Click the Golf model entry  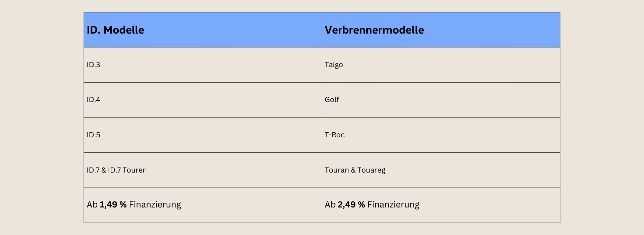[x=332, y=100]
